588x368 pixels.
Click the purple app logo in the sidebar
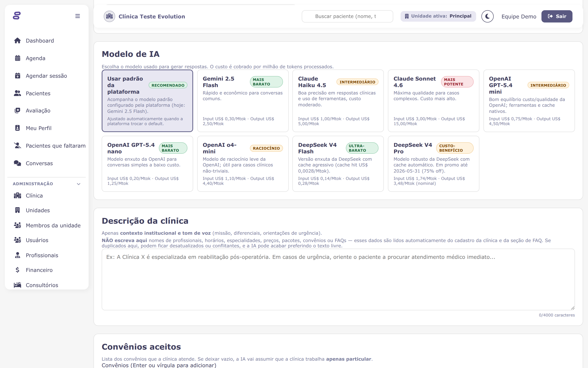coord(17,16)
